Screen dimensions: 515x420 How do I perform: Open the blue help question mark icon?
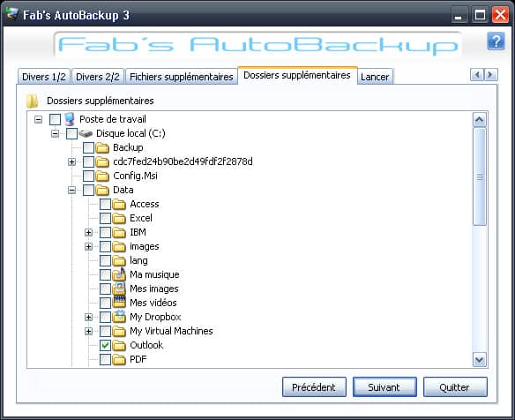click(496, 41)
